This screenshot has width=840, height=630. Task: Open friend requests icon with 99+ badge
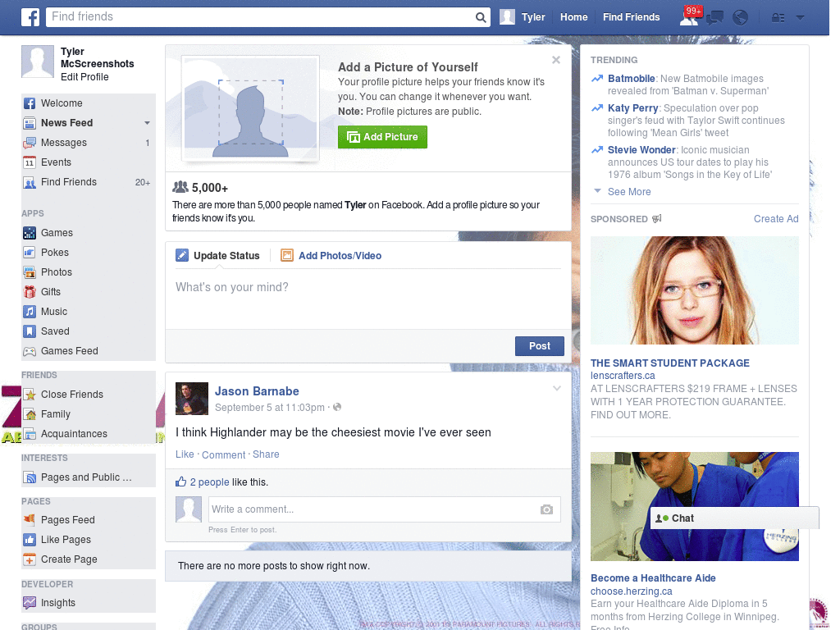point(689,17)
